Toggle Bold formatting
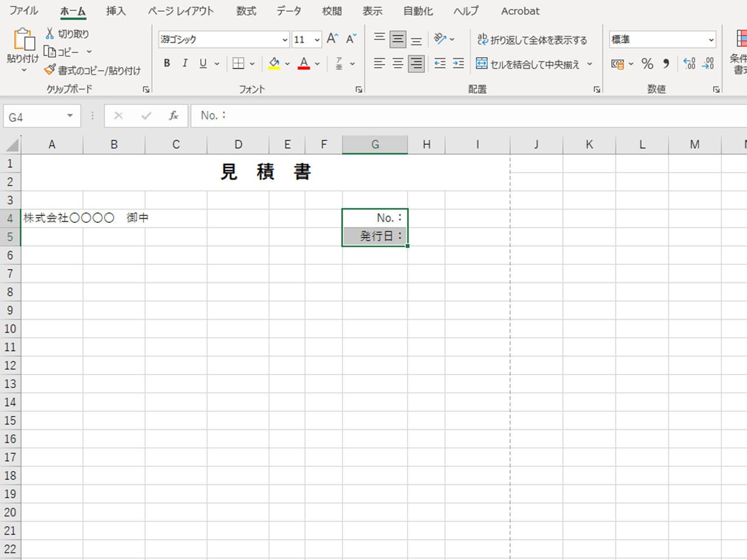Viewport: 747px width, 560px height. 167,64
